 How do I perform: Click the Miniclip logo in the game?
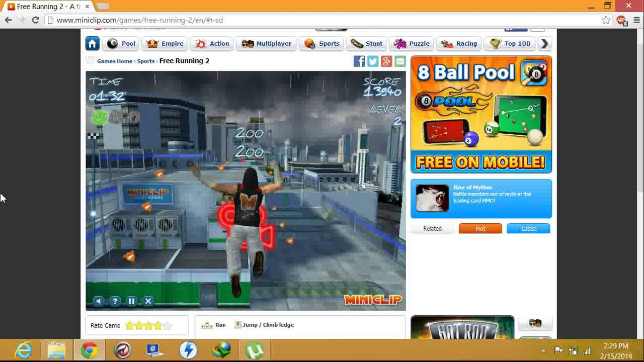point(373,300)
